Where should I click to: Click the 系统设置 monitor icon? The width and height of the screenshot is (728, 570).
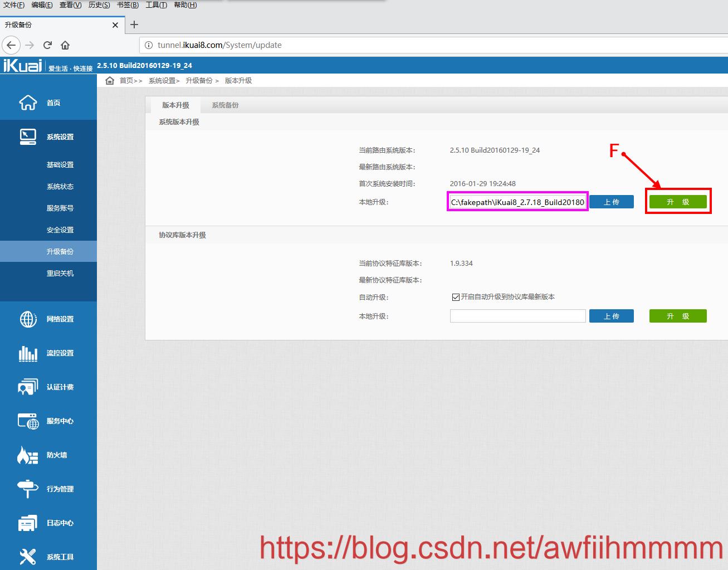click(x=28, y=137)
